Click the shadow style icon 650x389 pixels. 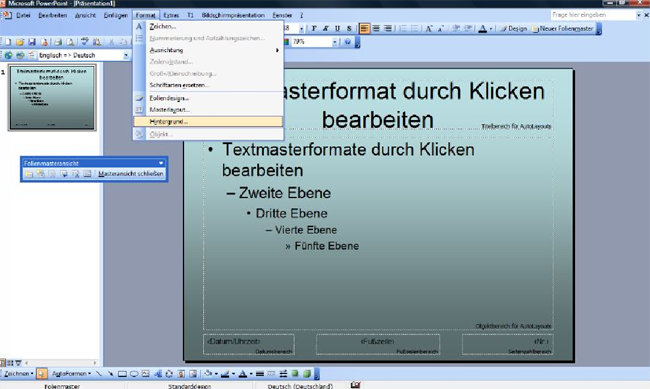(x=295, y=374)
